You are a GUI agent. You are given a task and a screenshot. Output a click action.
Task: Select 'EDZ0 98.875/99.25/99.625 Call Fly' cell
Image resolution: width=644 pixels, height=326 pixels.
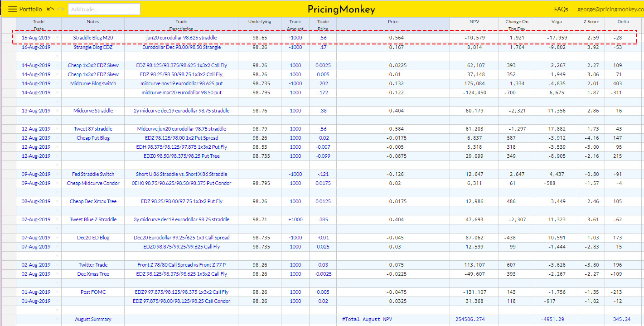point(181,247)
